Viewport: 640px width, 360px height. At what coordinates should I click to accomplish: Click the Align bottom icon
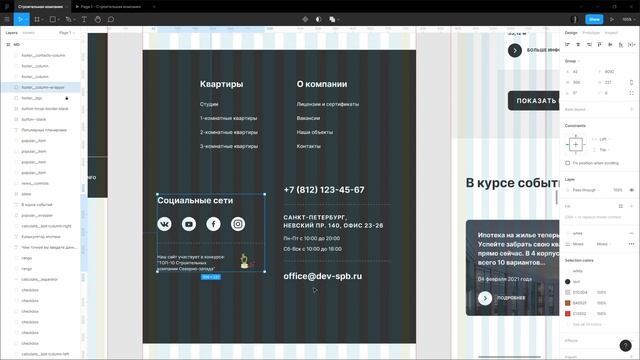click(x=620, y=44)
